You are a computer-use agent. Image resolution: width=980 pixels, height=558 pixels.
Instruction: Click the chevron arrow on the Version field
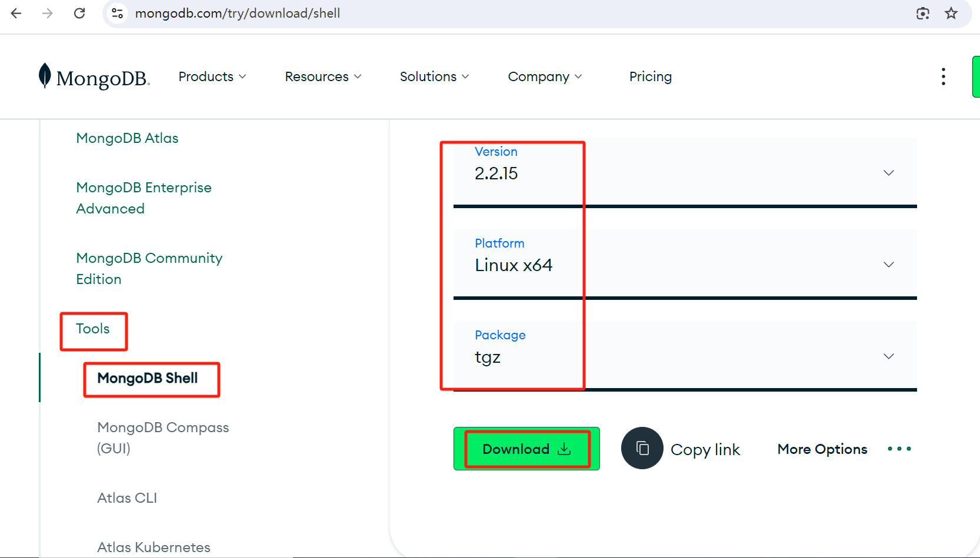889,173
